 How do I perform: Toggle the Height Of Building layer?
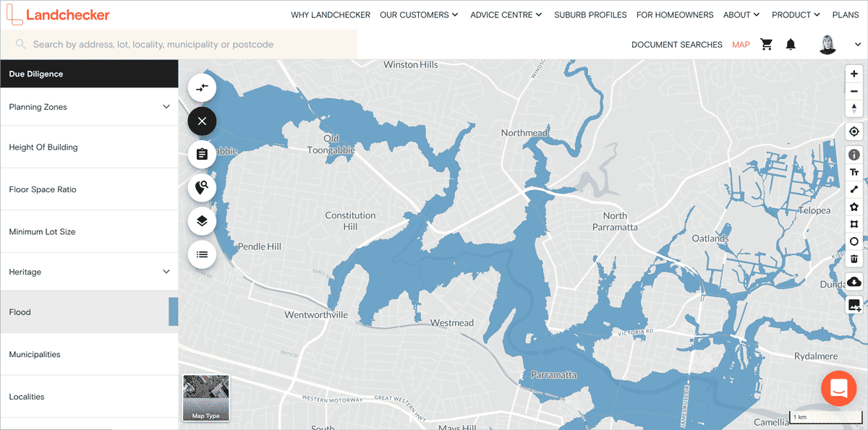tap(89, 147)
